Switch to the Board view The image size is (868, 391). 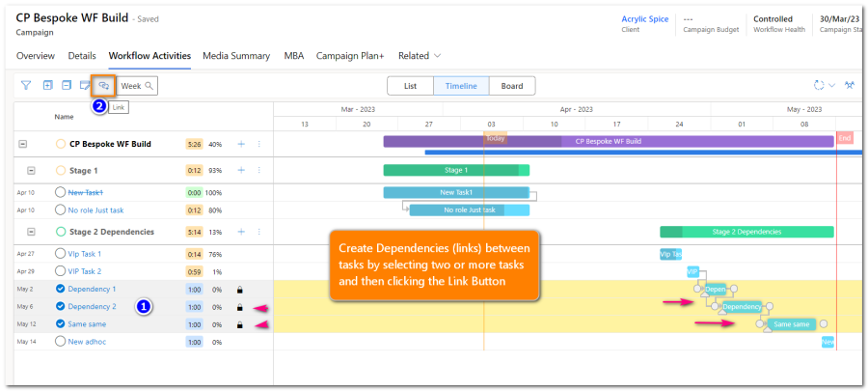click(512, 86)
